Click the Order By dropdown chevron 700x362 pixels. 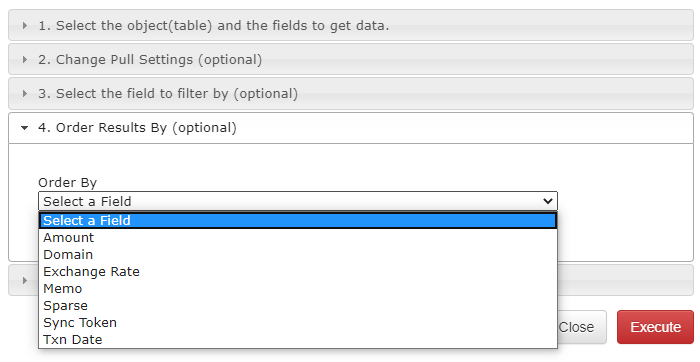click(x=548, y=201)
